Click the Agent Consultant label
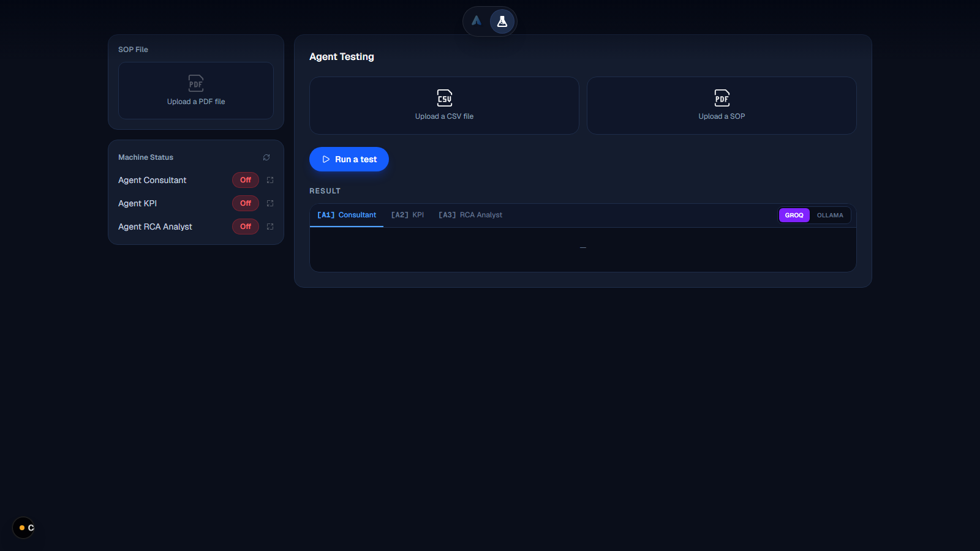This screenshot has height=551, width=980. coord(152,180)
